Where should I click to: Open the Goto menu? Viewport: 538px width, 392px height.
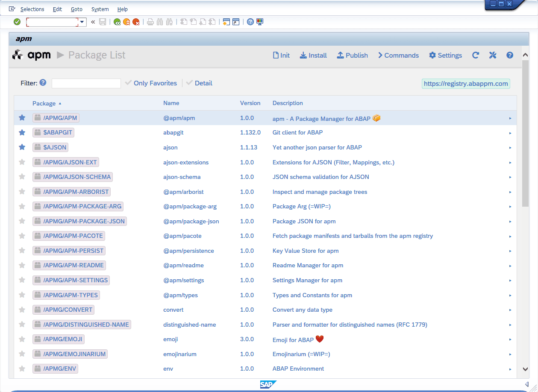[76, 9]
